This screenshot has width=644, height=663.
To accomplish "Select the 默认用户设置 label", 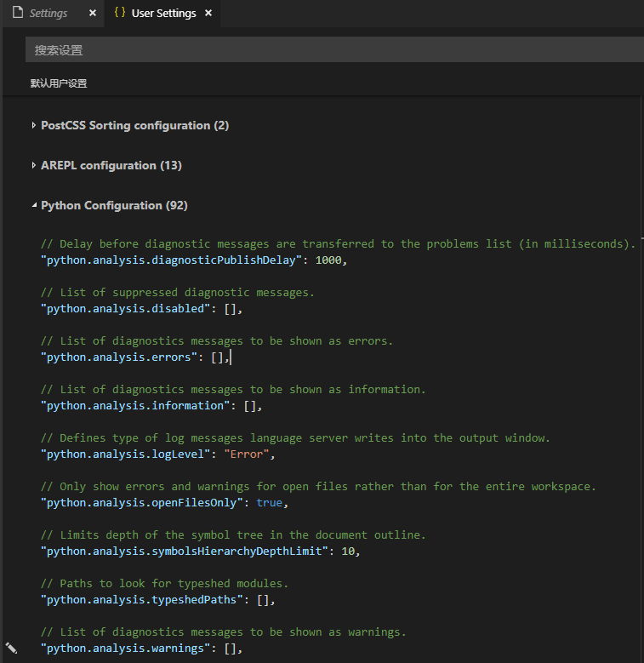I will pyautogui.click(x=59, y=83).
